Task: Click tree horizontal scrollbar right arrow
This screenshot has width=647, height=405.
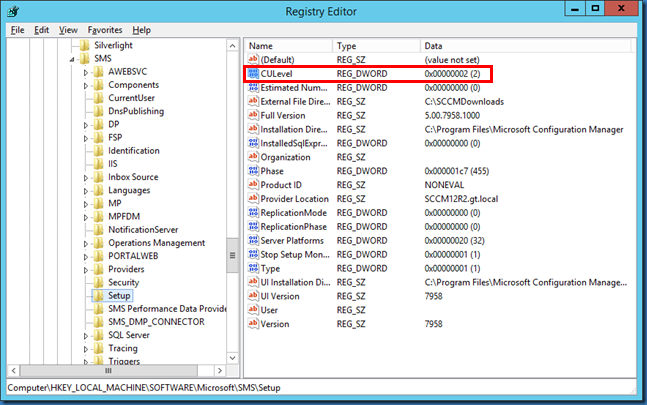Action: click(220, 370)
